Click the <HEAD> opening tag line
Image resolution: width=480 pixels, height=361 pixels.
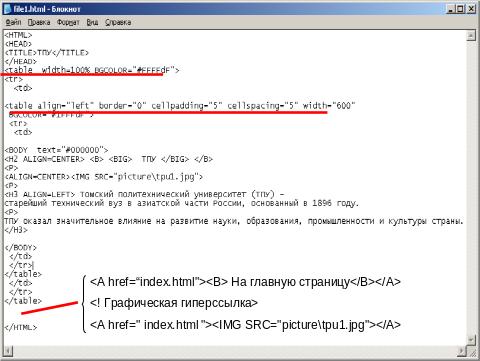pos(18,44)
